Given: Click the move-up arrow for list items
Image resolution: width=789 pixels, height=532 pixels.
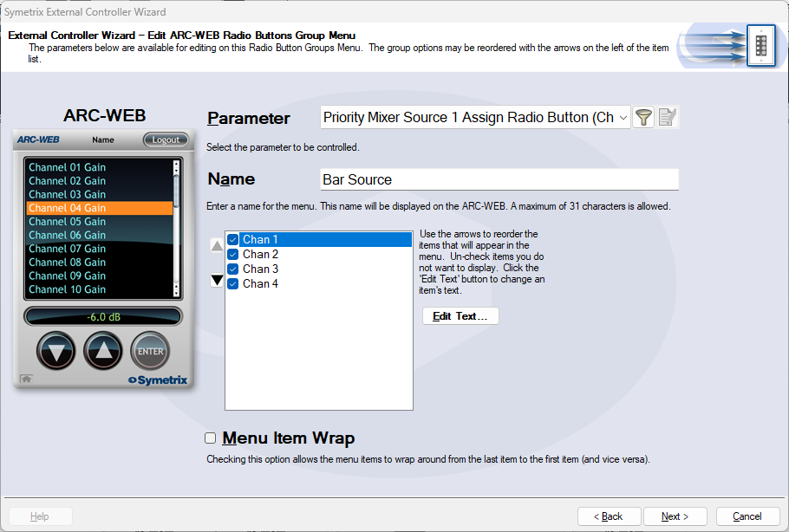Looking at the screenshot, I should coord(217,246).
